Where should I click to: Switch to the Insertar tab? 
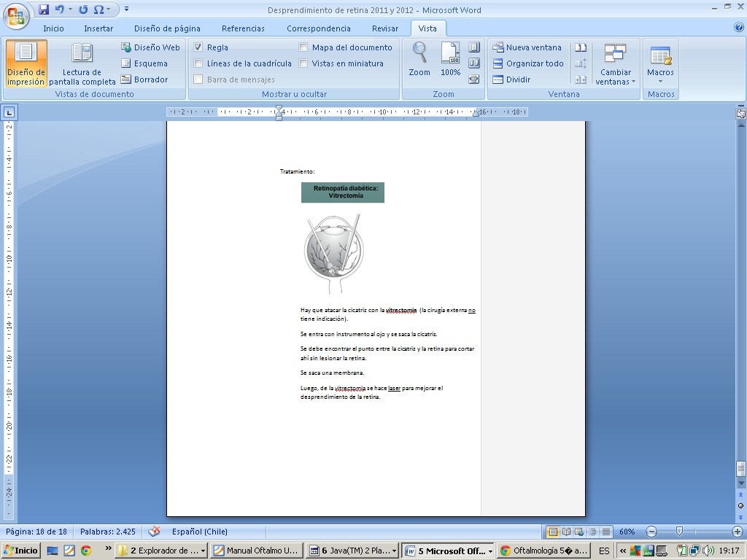pos(98,28)
